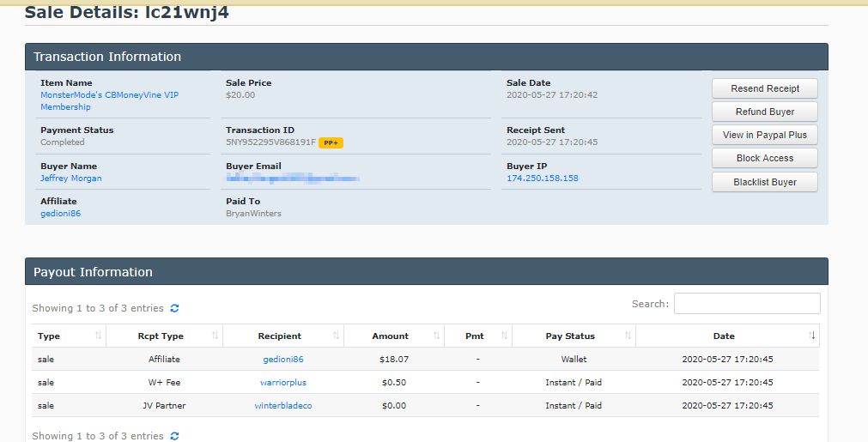Viewport: 868px width, 442px height.
Task: Click the Resend Receipt button
Action: (764, 88)
